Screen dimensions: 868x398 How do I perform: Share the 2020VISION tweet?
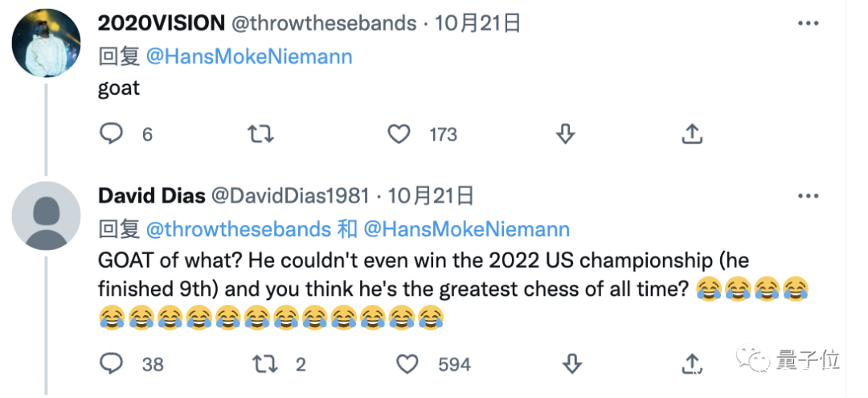tap(692, 133)
